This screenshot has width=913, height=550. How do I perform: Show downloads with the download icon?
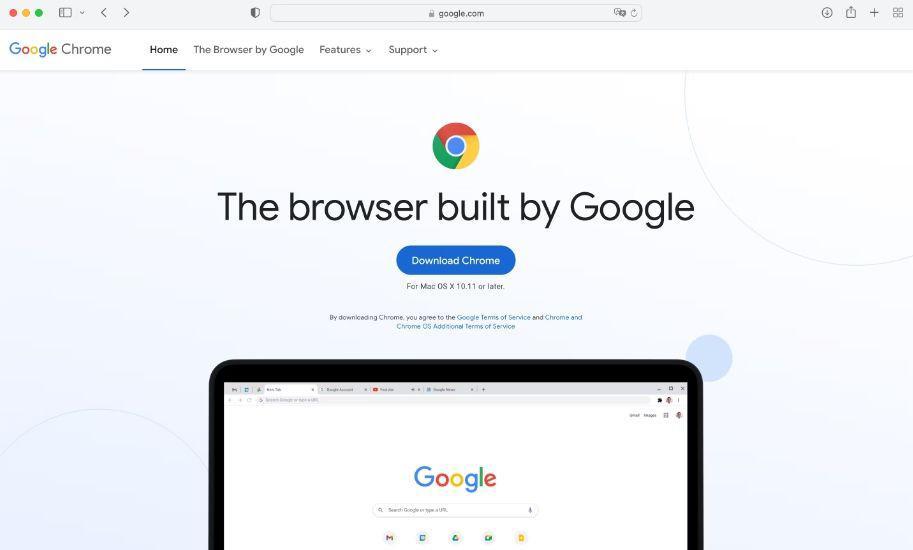tap(827, 12)
